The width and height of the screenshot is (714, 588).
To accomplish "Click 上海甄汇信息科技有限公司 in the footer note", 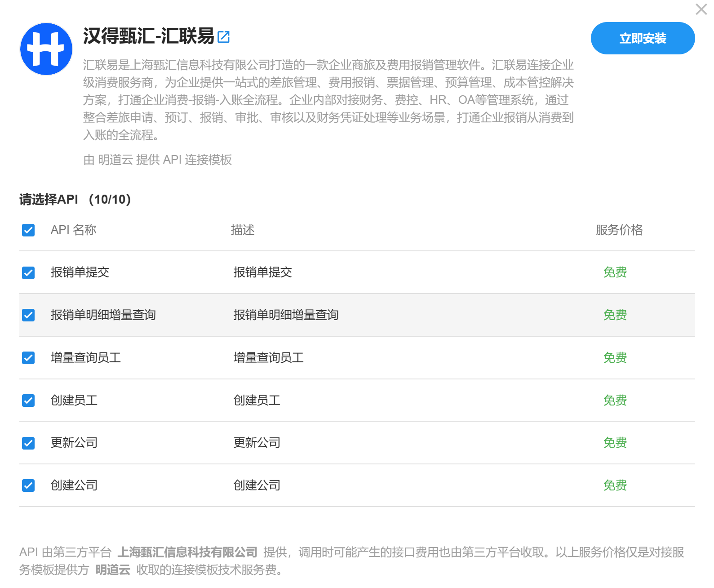I will [x=187, y=552].
